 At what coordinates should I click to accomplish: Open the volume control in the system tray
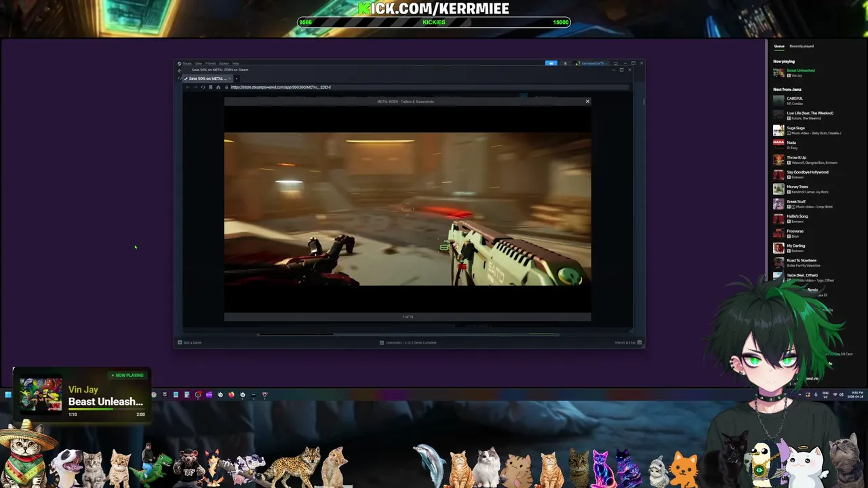842,394
